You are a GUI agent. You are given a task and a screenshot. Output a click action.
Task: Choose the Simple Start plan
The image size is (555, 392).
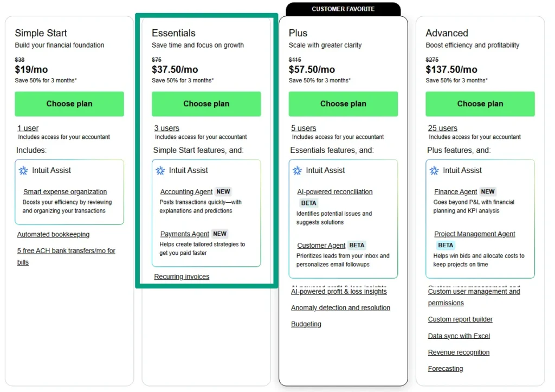click(x=69, y=104)
